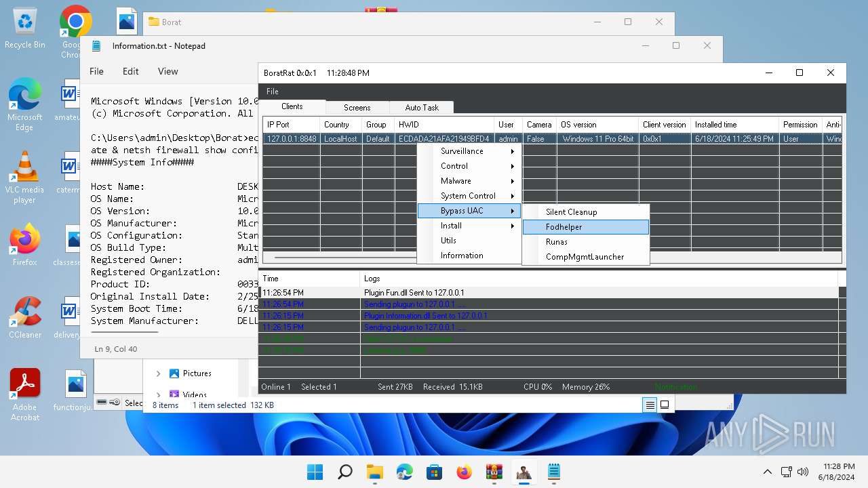Click the Windows Start button
The width and height of the screenshot is (868, 488).
315,472
